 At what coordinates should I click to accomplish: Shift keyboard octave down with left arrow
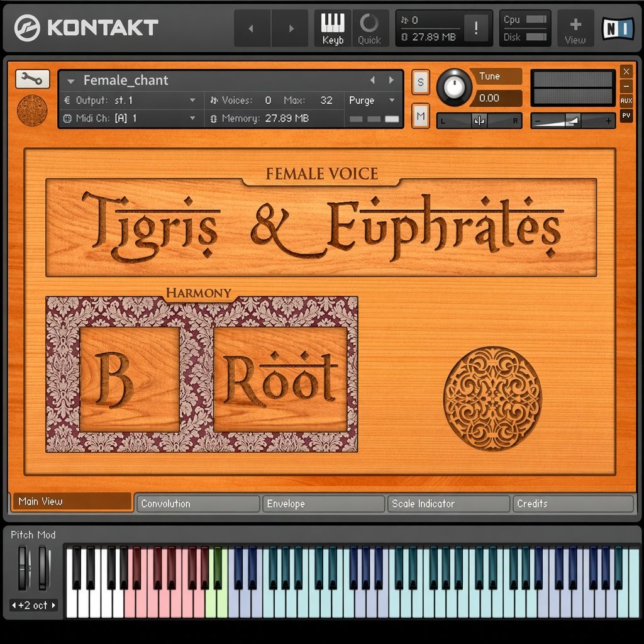[14, 605]
